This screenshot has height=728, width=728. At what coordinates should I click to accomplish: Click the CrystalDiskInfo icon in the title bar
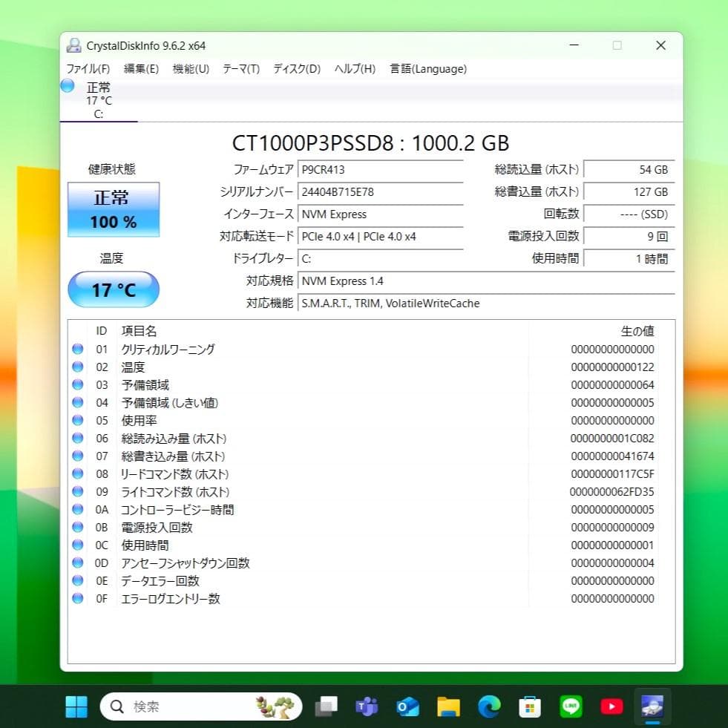[x=73, y=45]
